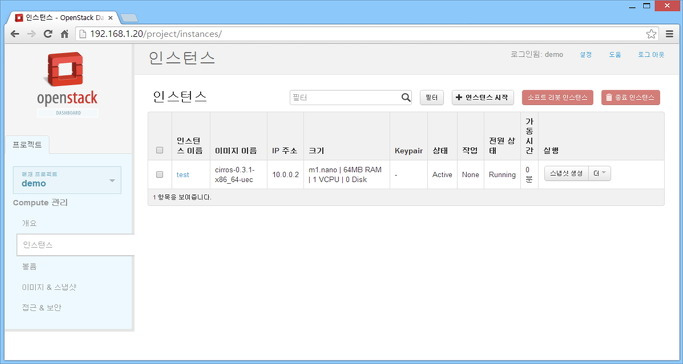Image resolution: width=683 pixels, height=364 pixels.
Task: Open the Chrome hamburger menu
Action: (669, 34)
